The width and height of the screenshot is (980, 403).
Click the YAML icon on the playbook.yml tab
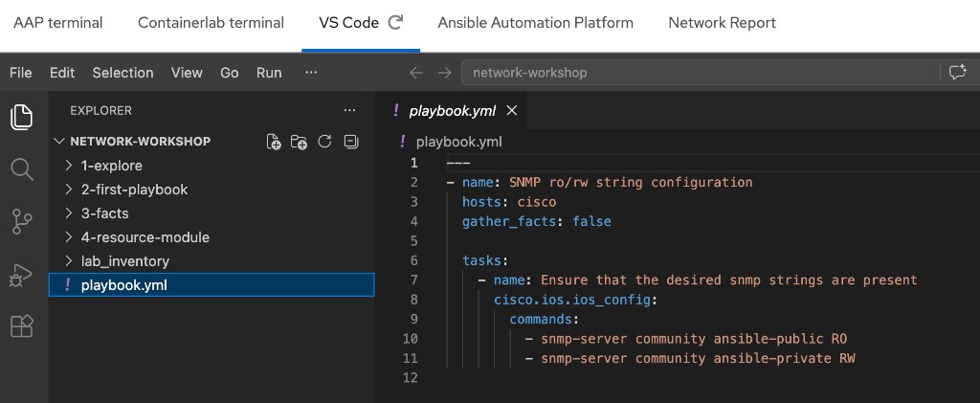click(395, 111)
